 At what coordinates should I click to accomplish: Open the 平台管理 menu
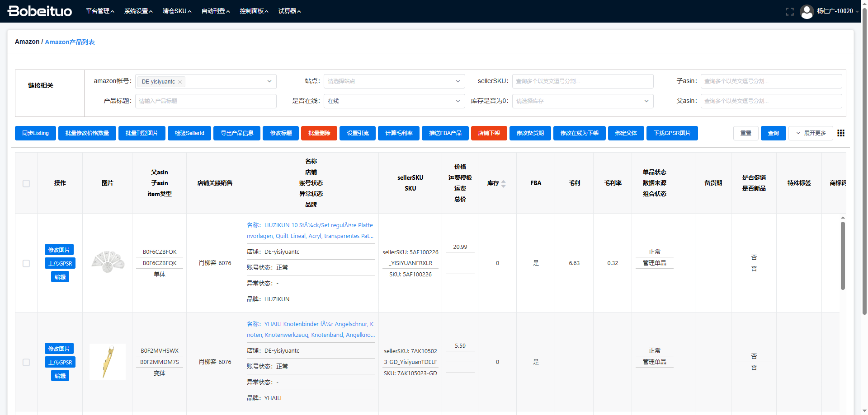(100, 11)
